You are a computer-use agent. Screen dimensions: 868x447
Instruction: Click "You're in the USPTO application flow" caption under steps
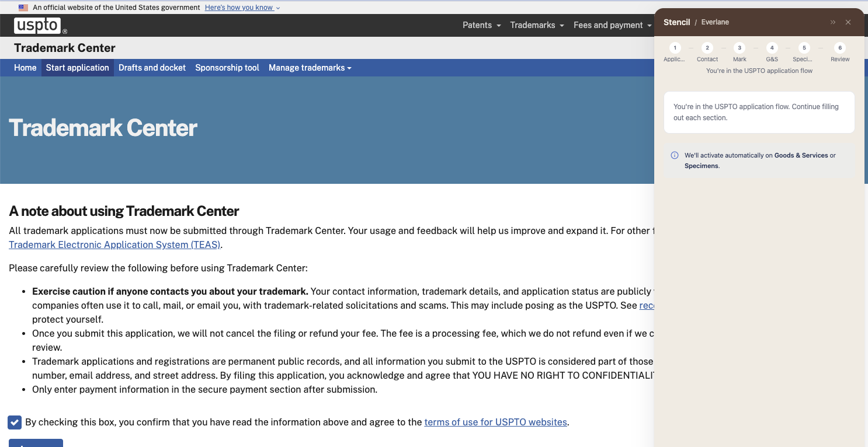pyautogui.click(x=759, y=71)
